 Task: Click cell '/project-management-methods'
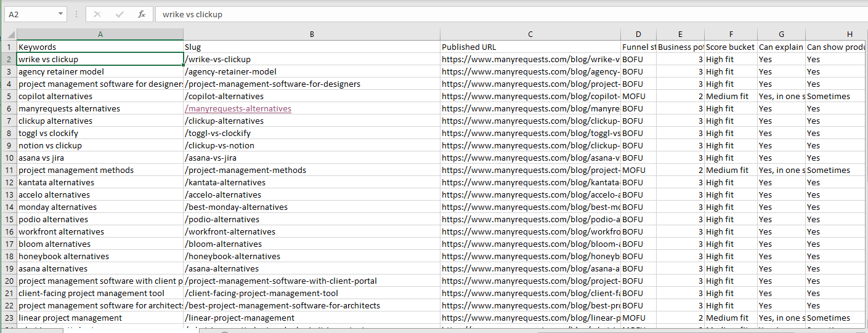point(312,170)
